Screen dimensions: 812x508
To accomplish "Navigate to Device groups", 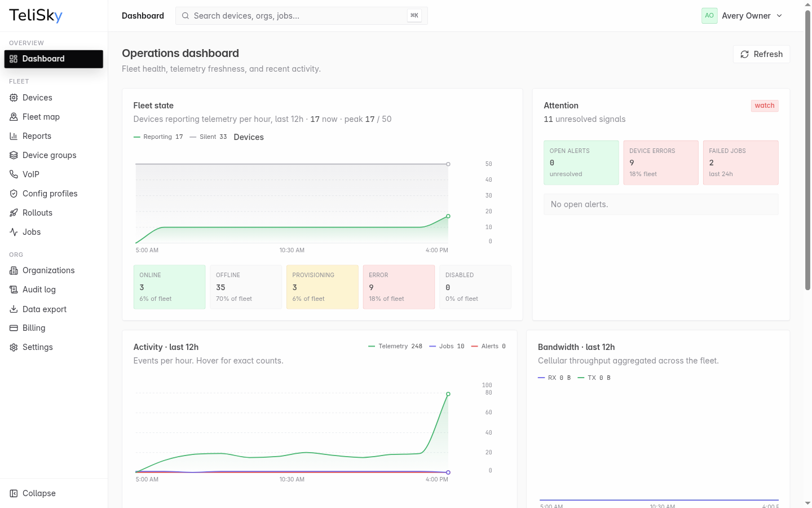I will [x=54, y=155].
